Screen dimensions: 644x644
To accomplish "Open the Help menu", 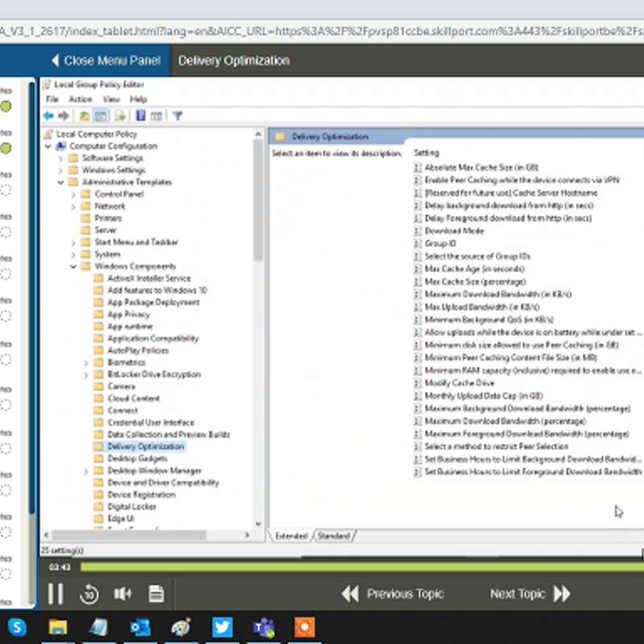I will click(x=138, y=99).
